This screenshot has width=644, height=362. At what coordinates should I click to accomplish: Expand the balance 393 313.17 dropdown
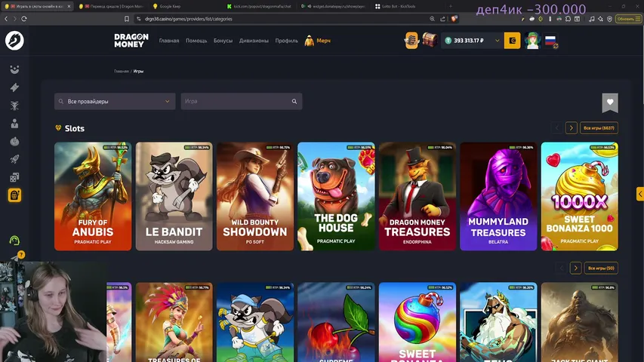497,41
